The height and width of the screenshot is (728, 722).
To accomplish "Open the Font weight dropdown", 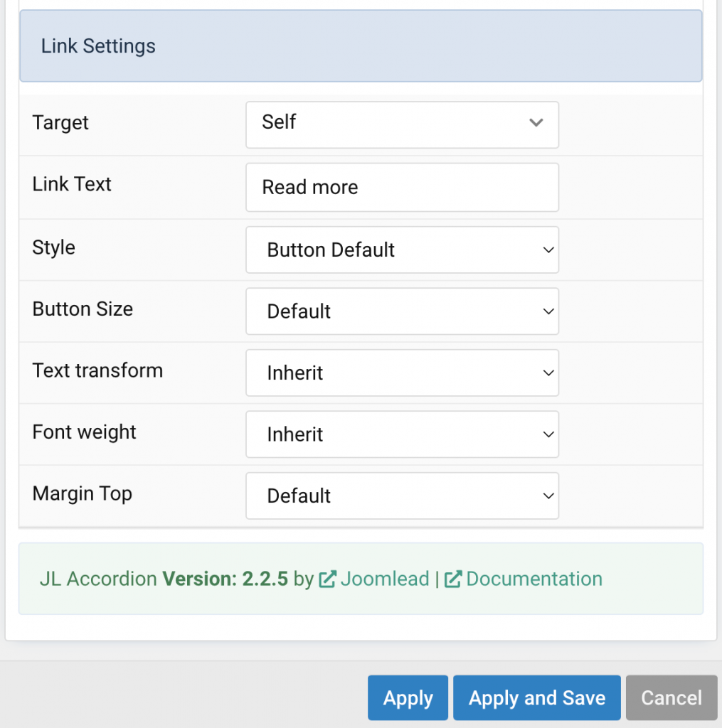I will click(402, 434).
